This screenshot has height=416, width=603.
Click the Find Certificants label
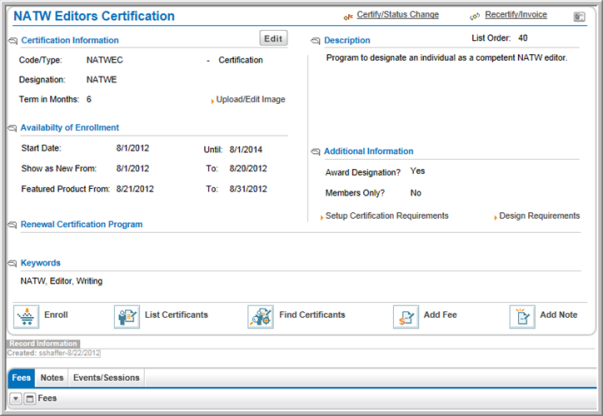click(x=312, y=315)
